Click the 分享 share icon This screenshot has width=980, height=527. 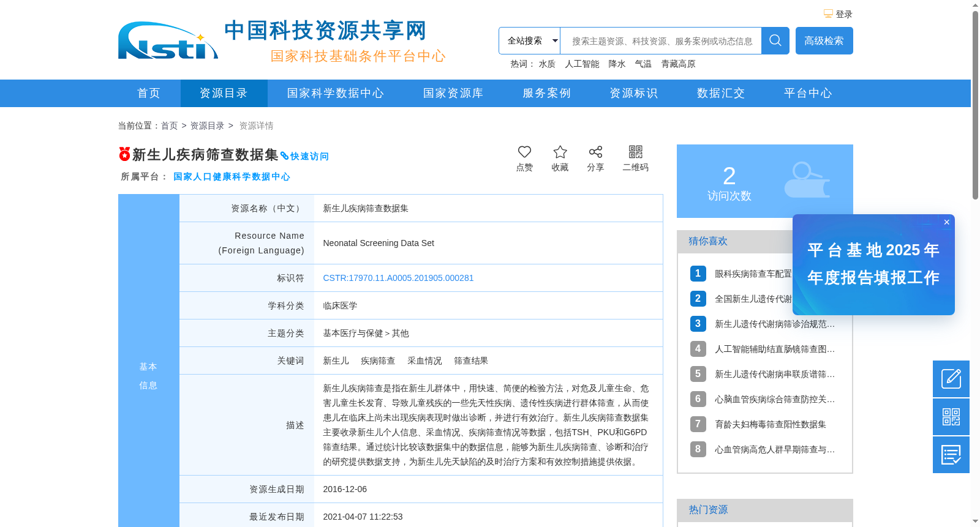click(595, 152)
